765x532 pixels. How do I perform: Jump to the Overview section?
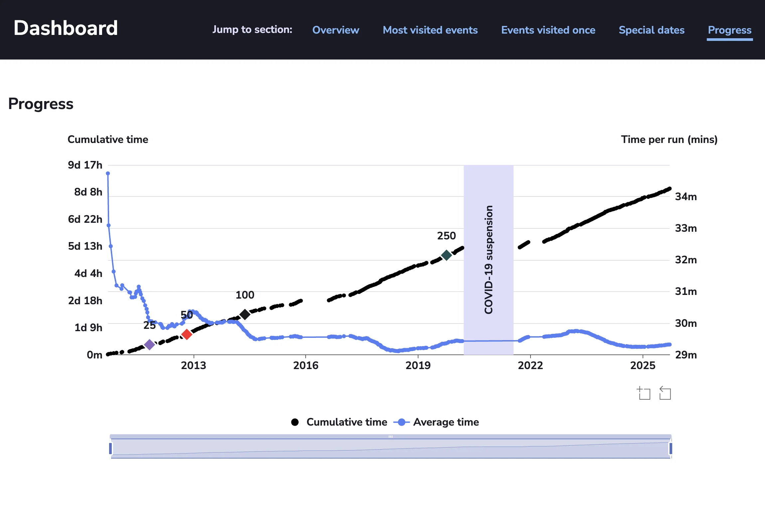[336, 30]
